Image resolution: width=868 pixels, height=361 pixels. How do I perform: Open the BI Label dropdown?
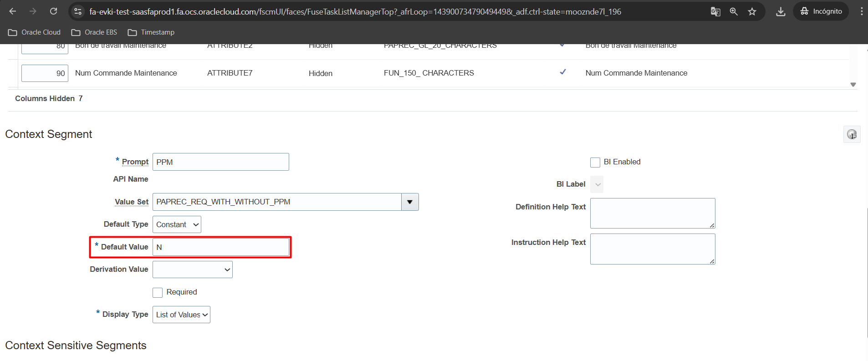coord(597,184)
